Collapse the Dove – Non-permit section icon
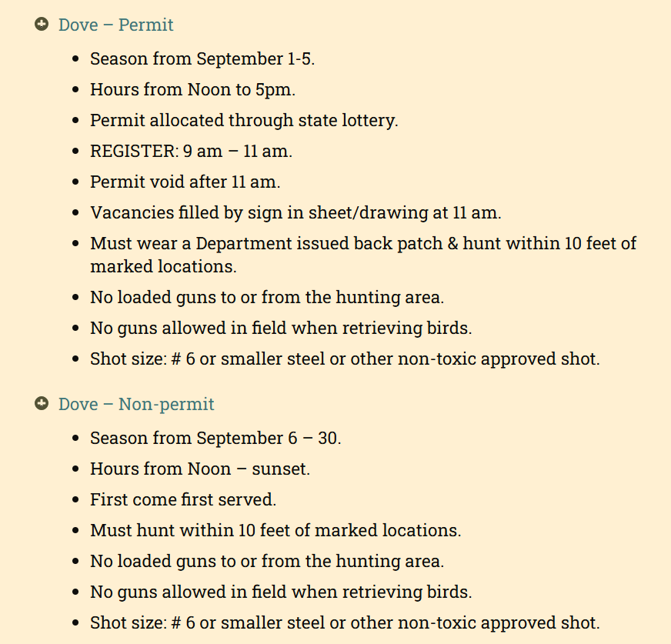This screenshot has height=644, width=671. (42, 404)
